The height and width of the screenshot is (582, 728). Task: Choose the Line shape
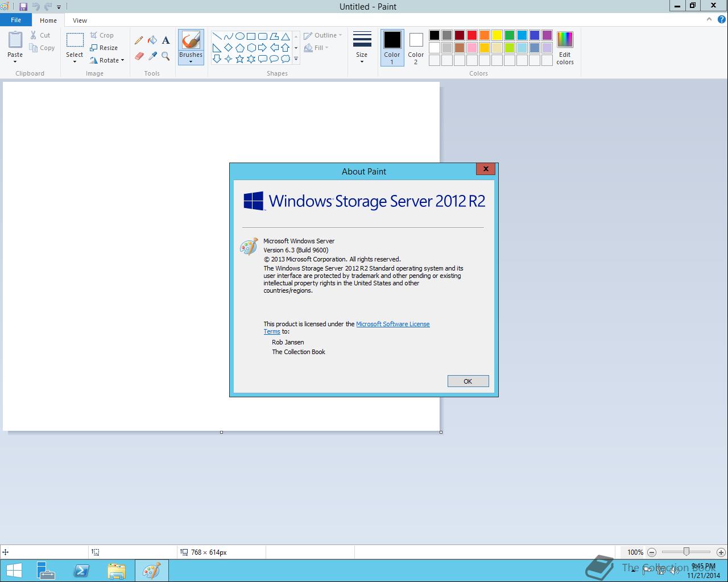point(217,36)
